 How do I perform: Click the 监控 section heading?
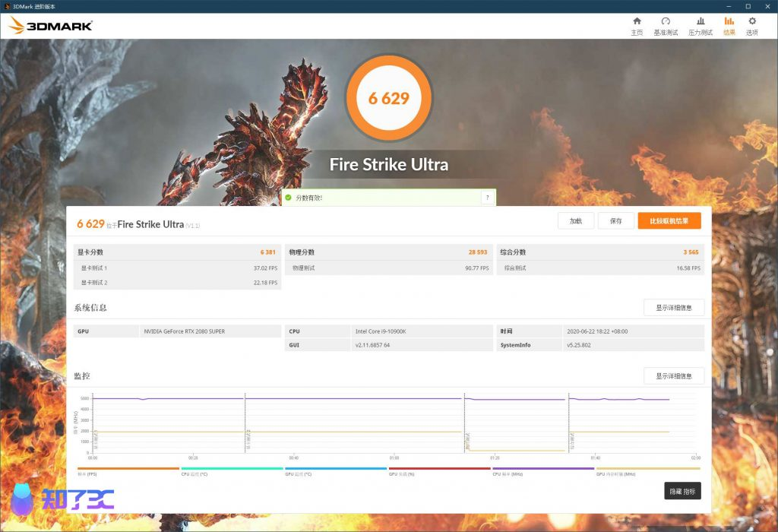82,376
